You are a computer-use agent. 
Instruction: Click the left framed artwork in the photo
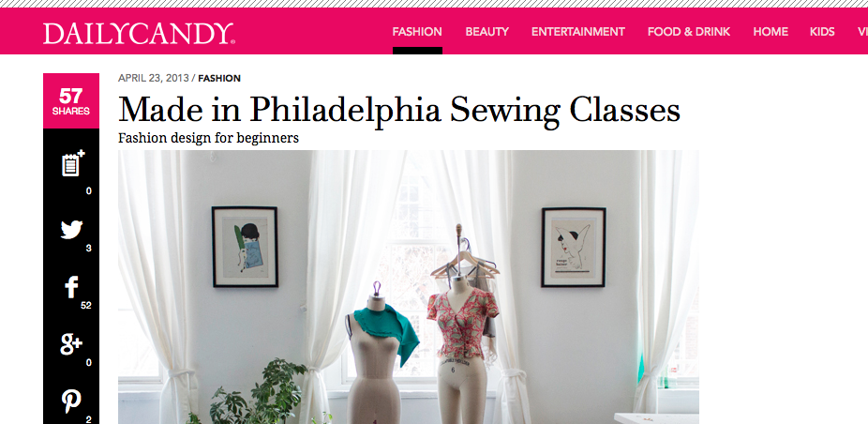245,247
